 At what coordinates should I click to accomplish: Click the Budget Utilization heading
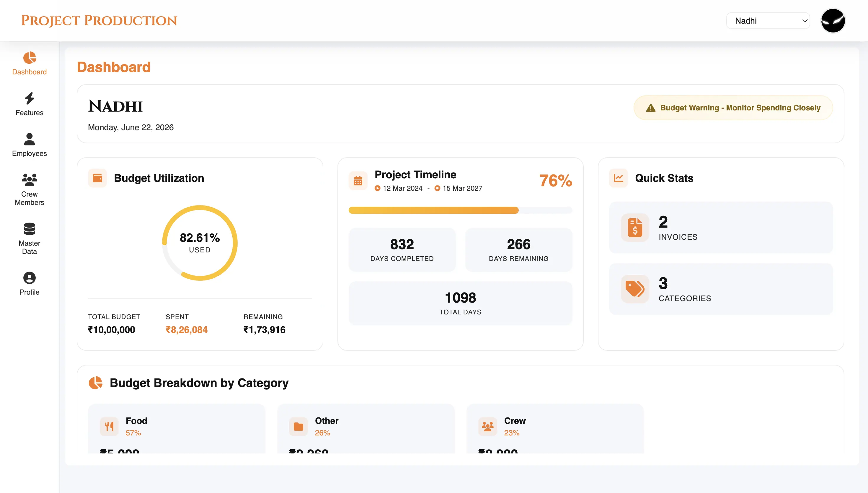tap(159, 178)
